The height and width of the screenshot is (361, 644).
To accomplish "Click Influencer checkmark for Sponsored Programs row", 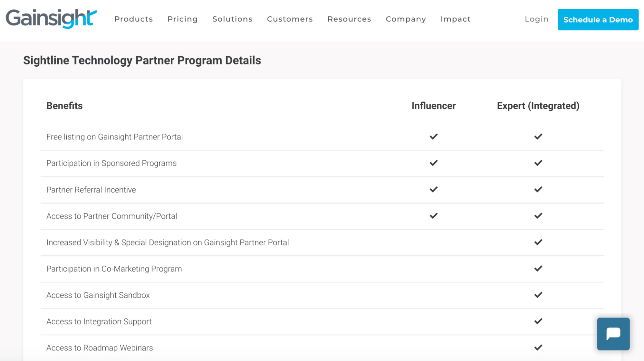I will click(434, 163).
